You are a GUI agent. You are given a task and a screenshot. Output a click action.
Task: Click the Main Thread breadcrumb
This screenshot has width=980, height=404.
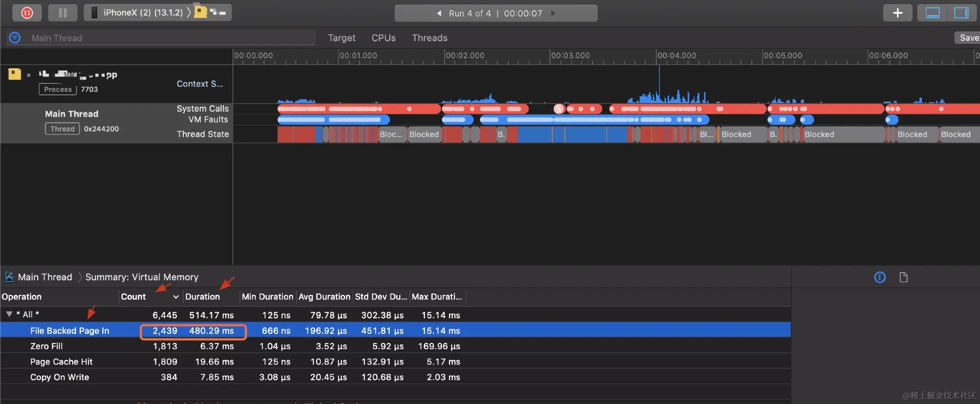click(x=45, y=277)
